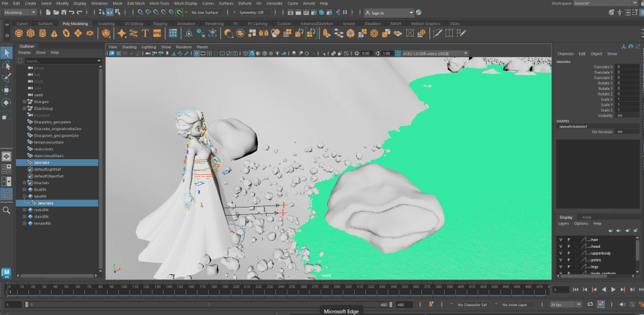Create a polygon sphere from the shelf
This screenshot has width=644, height=315.
19,33
